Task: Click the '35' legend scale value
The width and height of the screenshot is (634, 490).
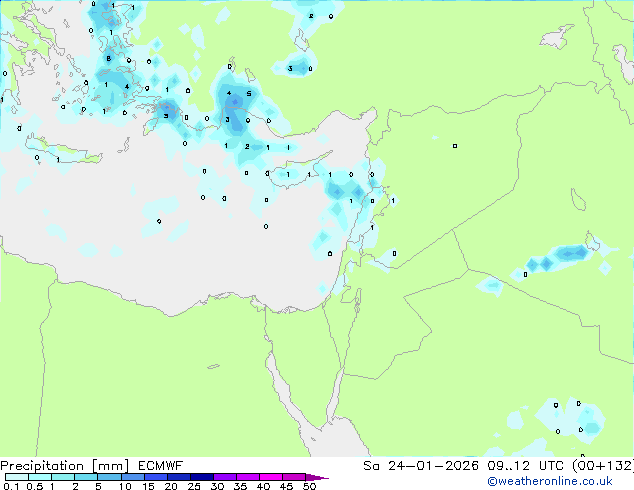Action: 240,486
